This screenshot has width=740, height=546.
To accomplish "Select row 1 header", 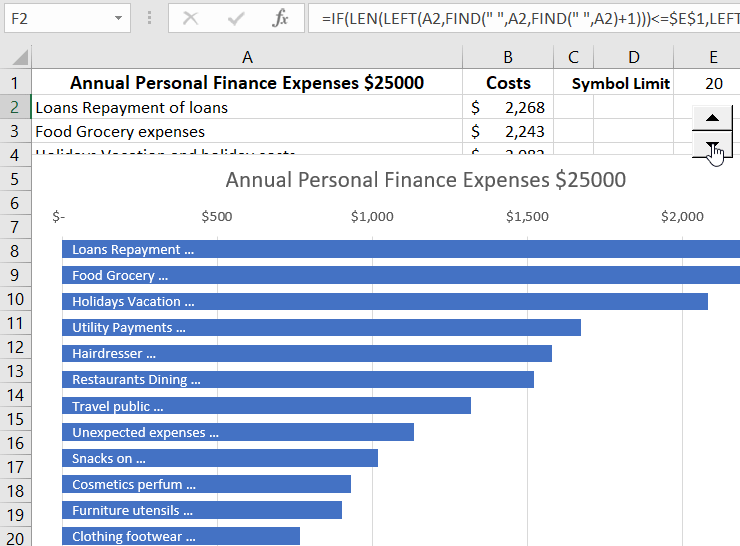I will [15, 83].
